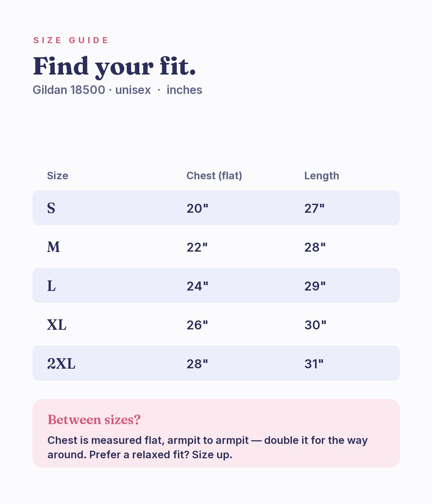Click the 30" length value for XL

point(315,325)
